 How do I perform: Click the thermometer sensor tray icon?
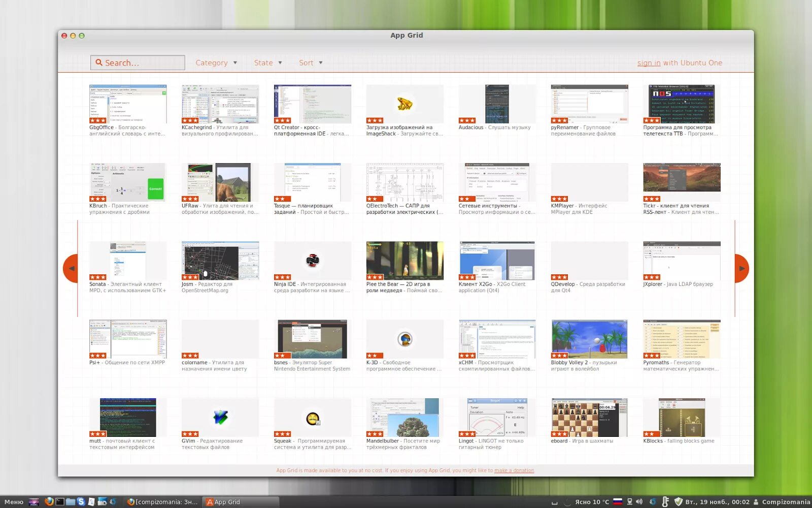(x=666, y=502)
